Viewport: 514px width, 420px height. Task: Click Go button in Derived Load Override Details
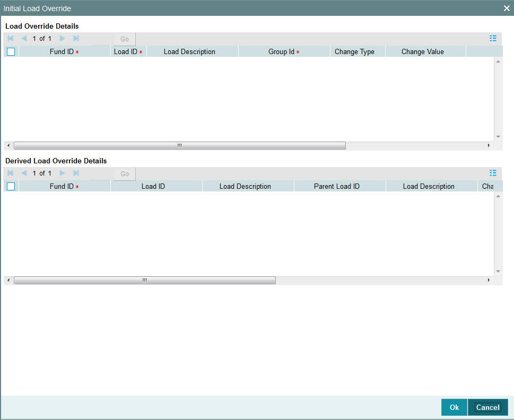tap(125, 173)
